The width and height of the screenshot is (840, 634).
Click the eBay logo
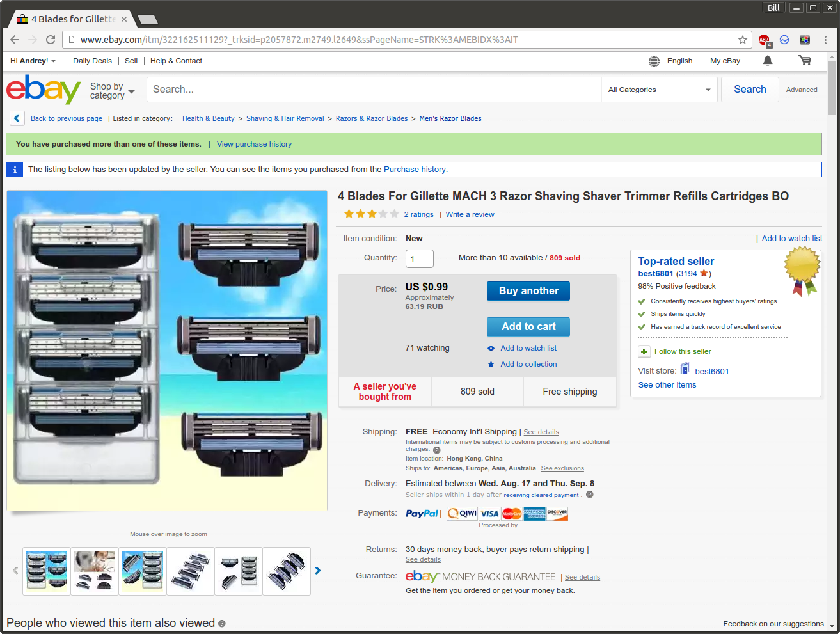tap(43, 90)
